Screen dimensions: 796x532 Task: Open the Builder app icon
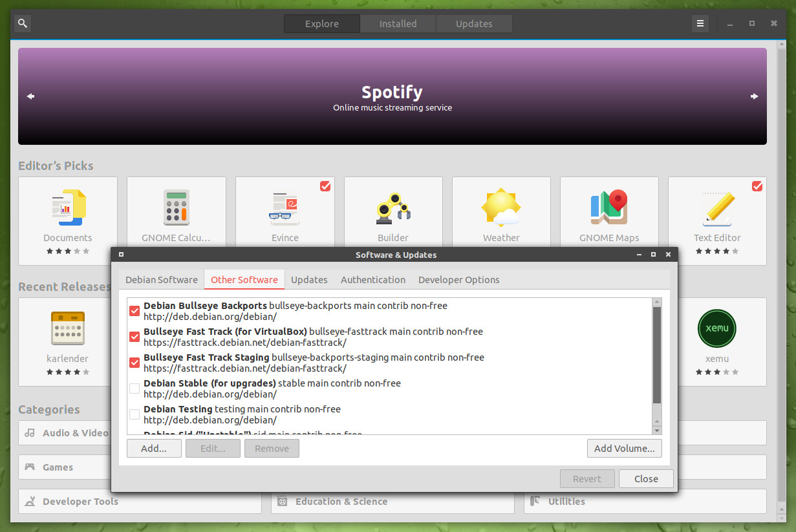[x=393, y=207]
